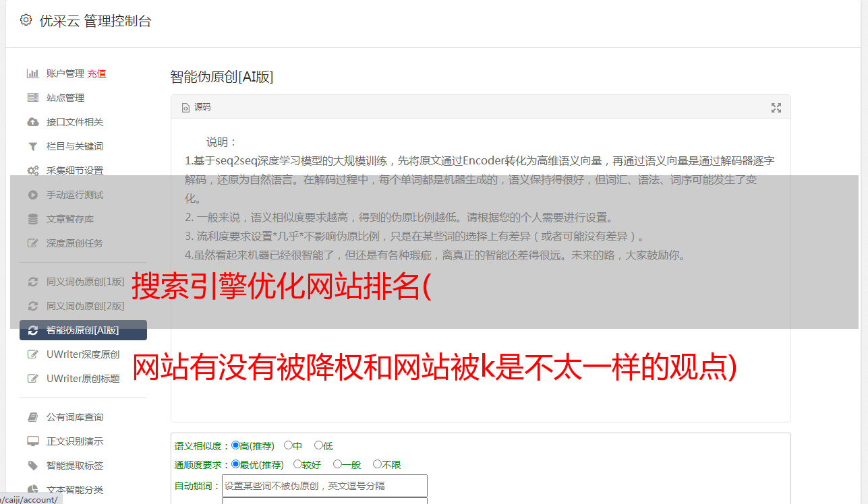This screenshot has width=868, height=504.
Task: Open UWriter深度原创 in sidebar
Action: click(x=83, y=354)
